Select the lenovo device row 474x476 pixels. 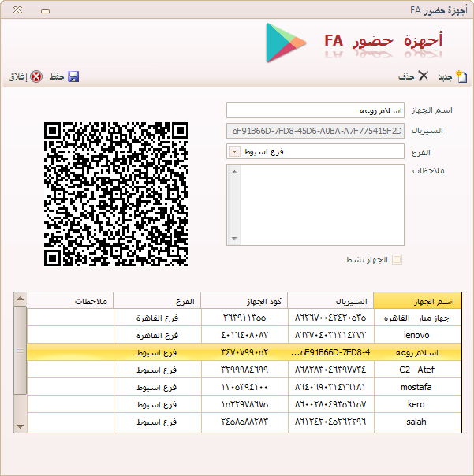tap(244, 335)
